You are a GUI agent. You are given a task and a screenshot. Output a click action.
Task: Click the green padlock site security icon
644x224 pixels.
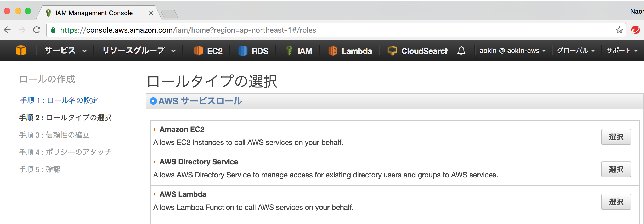(x=53, y=30)
